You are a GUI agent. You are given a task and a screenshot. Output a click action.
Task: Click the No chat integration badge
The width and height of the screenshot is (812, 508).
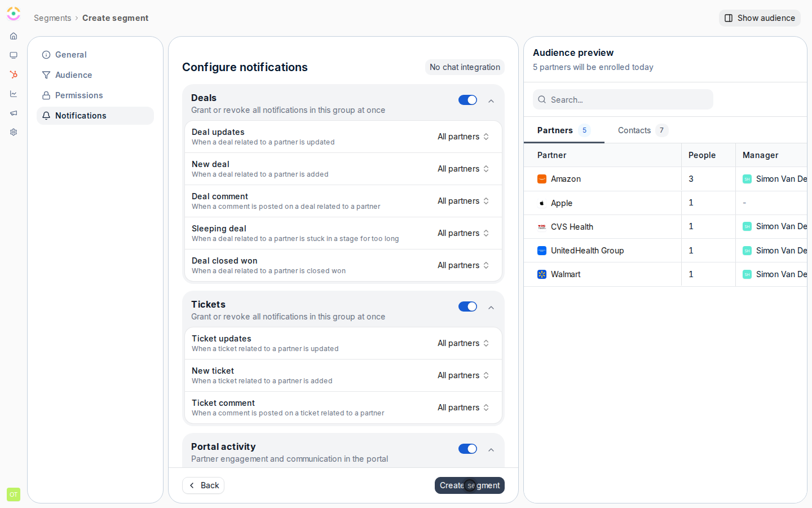click(465, 67)
